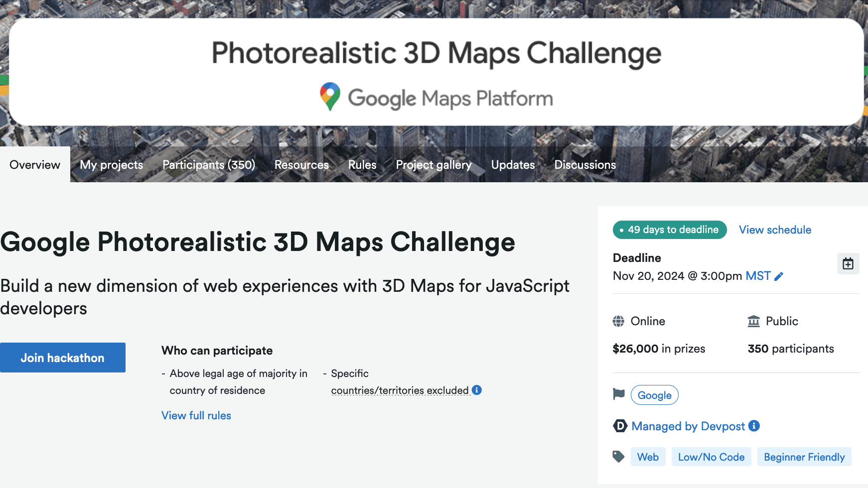Click the institution icon next to Public
The height and width of the screenshot is (488, 868).
753,321
